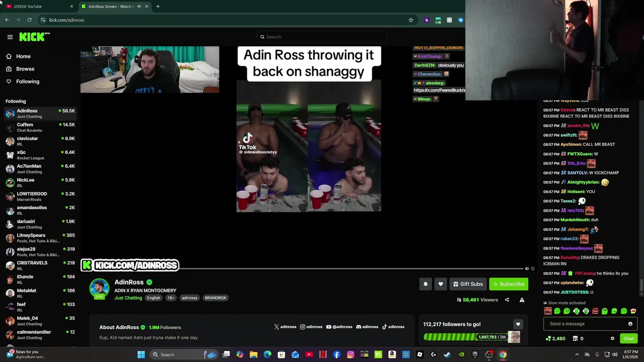Click the Gift Subs button
Viewport: 644px width, 362px height.
point(468,284)
